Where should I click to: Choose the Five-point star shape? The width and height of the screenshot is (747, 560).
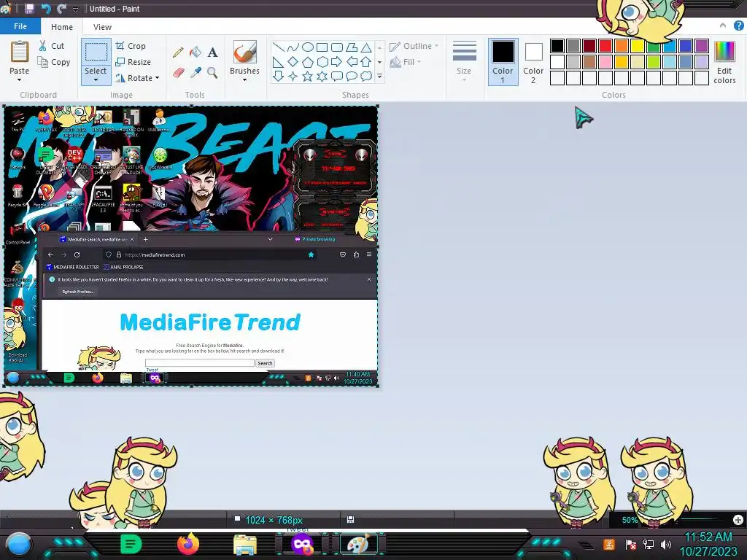pyautogui.click(x=308, y=76)
